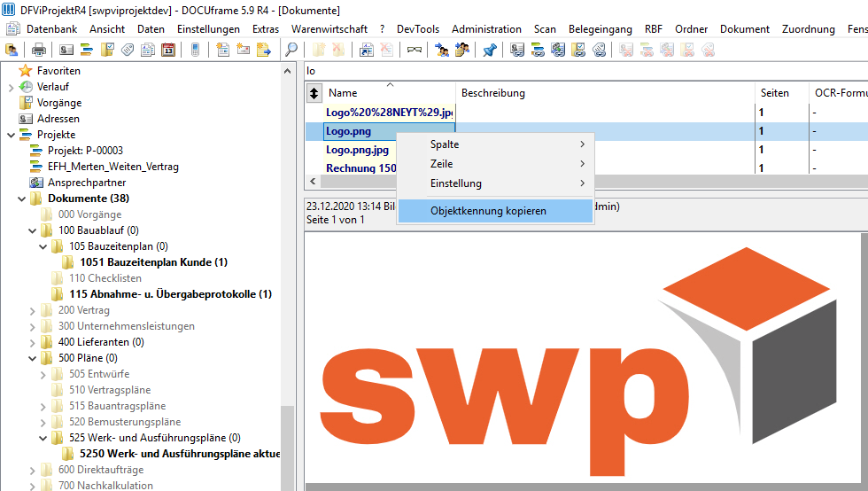Viewport: 868px width, 491px height.
Task: Select 'Projekt: P-00003' in the tree
Action: pos(85,151)
